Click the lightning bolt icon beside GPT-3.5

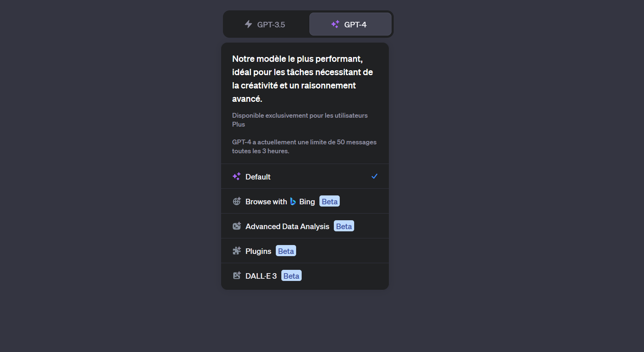pos(248,24)
